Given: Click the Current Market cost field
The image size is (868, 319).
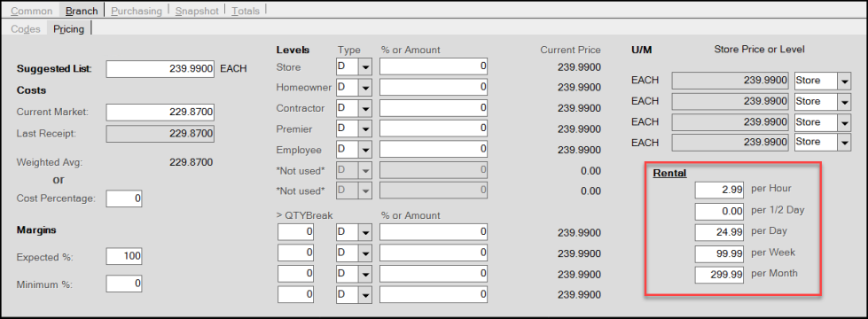Looking at the screenshot, I should tap(160, 112).
